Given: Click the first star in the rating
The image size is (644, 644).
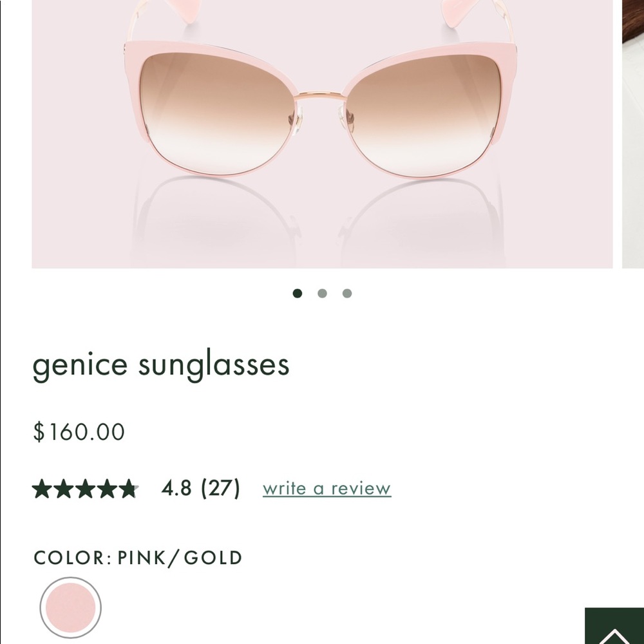Looking at the screenshot, I should 43,488.
